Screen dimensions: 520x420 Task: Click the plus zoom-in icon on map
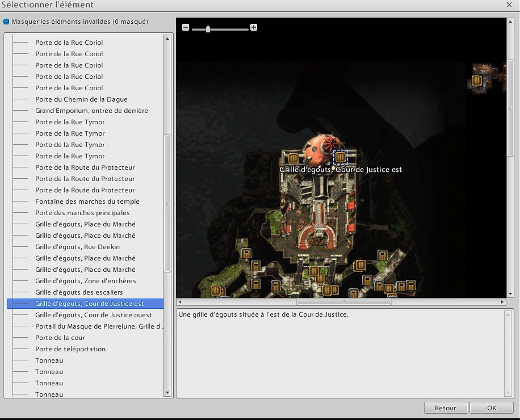pyautogui.click(x=254, y=27)
